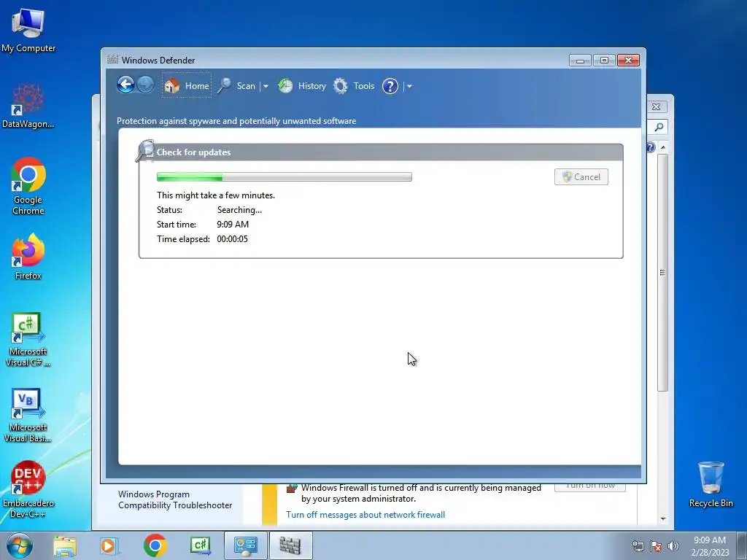
Task: Click the Show desktop button at taskbar end
Action: coord(742,545)
